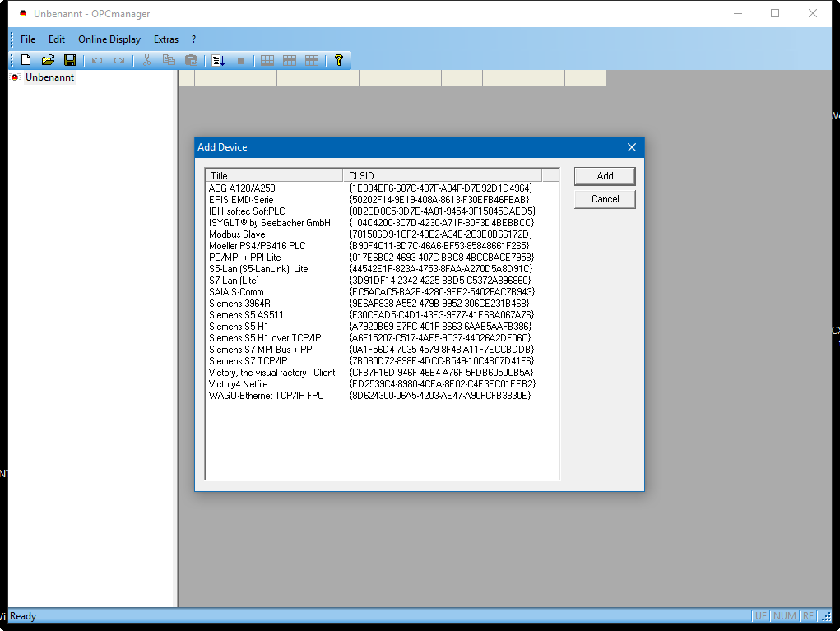Click the RF indicator in status bar
The image size is (840, 631).
808,616
